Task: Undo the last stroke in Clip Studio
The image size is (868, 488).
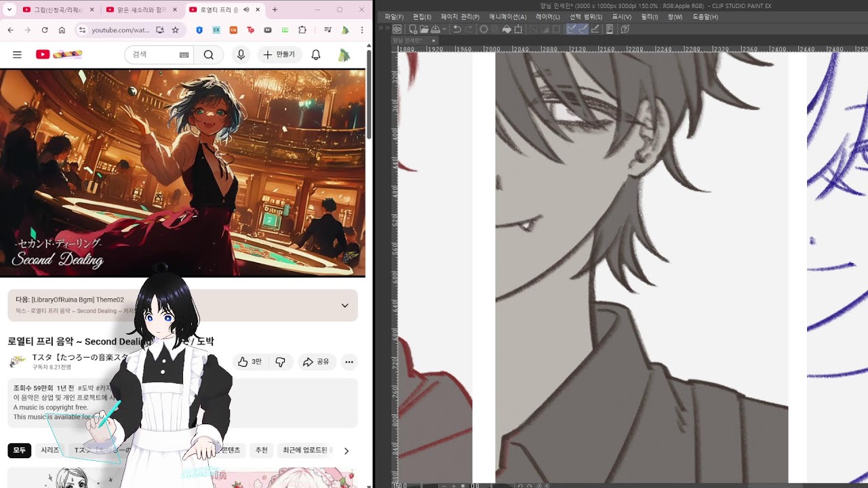Action: pos(456,29)
